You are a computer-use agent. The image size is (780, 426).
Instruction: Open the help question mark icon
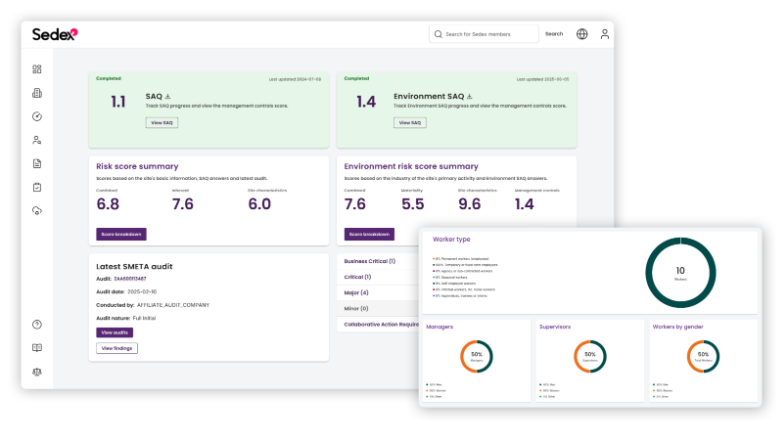[x=37, y=324]
